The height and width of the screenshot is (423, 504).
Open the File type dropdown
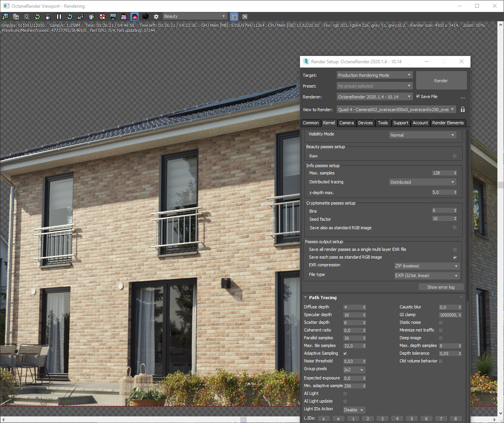coord(427,276)
